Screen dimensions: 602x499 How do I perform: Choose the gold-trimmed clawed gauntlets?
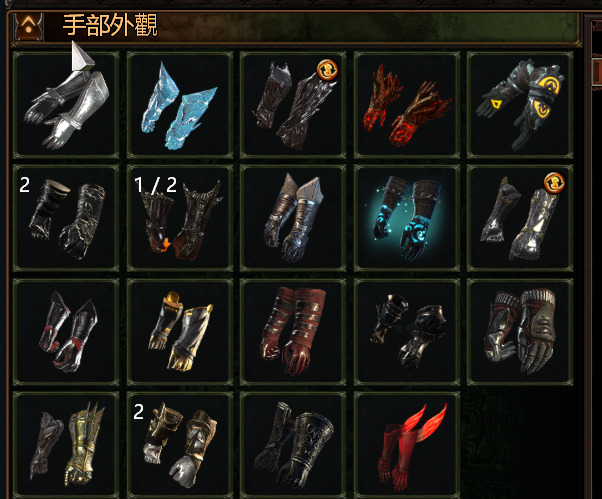coord(180,332)
